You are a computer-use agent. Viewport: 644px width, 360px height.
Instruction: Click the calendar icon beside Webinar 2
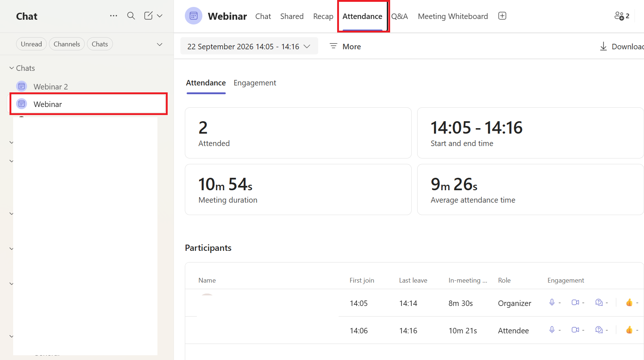point(22,86)
